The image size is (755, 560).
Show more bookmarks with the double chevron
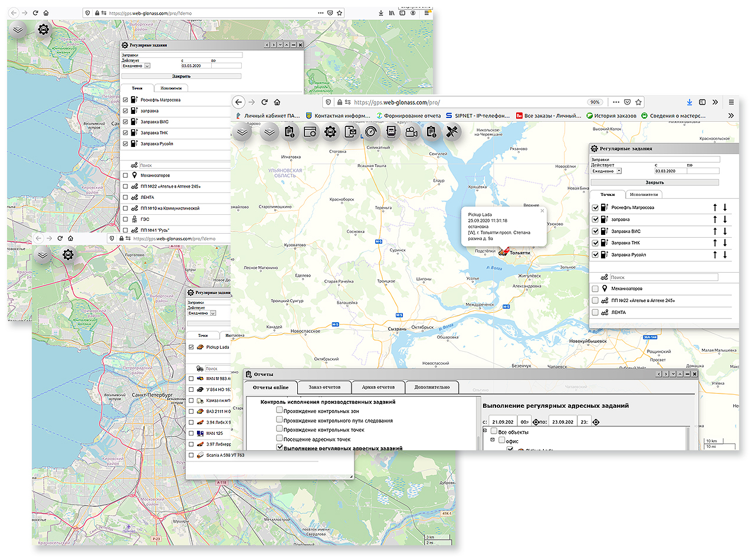[731, 116]
